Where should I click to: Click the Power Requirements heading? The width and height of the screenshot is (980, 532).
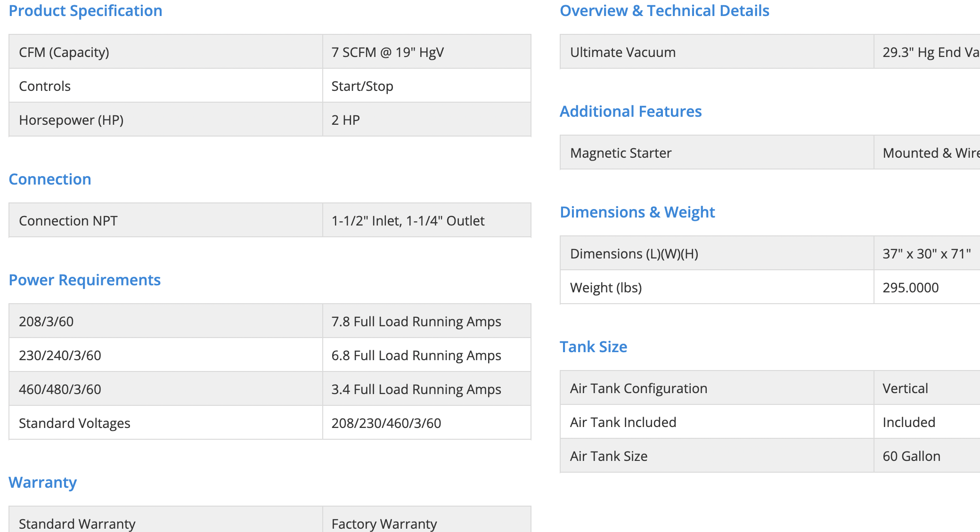(x=85, y=280)
